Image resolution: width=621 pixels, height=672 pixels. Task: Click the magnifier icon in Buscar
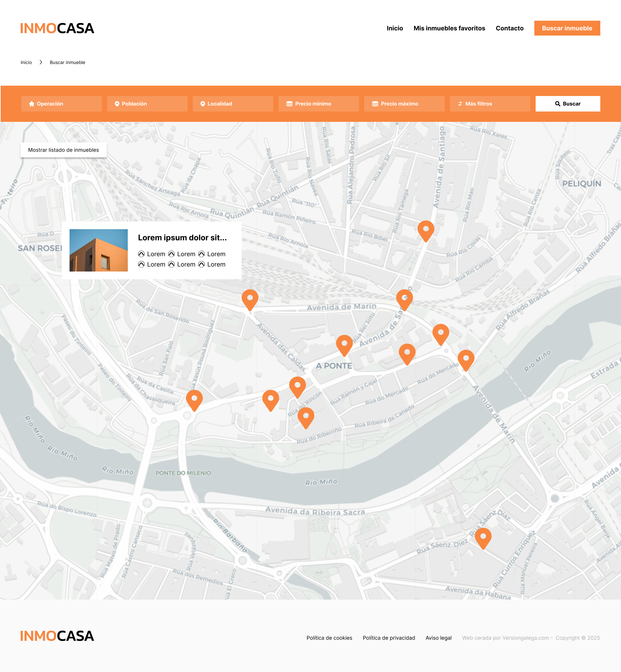557,104
